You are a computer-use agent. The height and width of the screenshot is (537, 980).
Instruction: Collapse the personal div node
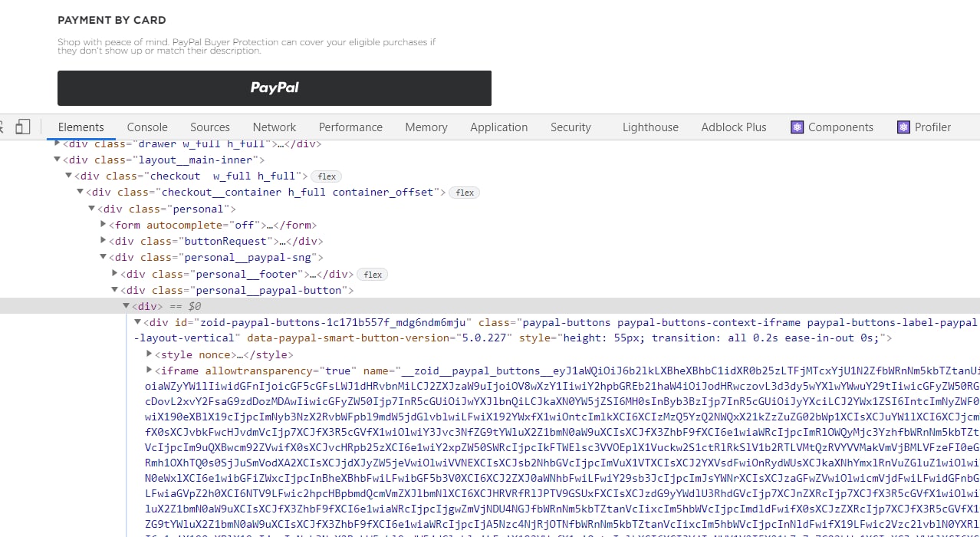[92, 209]
